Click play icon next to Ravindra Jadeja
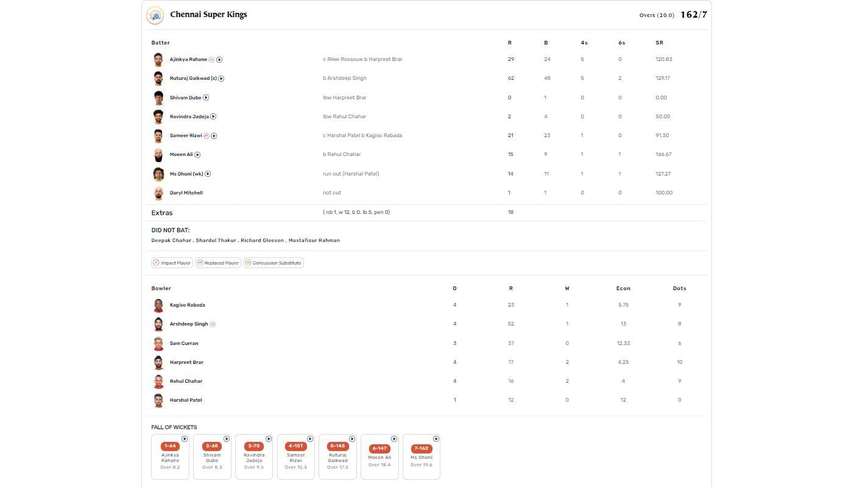 pyautogui.click(x=213, y=116)
